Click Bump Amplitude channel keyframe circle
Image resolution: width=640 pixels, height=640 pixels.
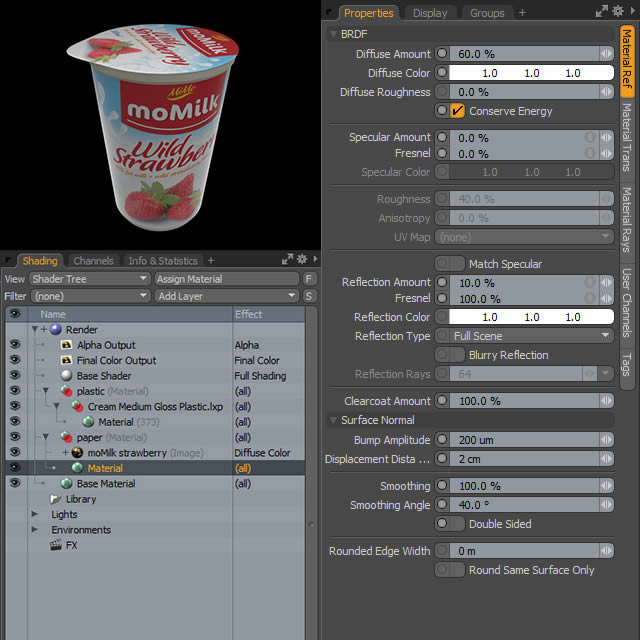[442, 440]
